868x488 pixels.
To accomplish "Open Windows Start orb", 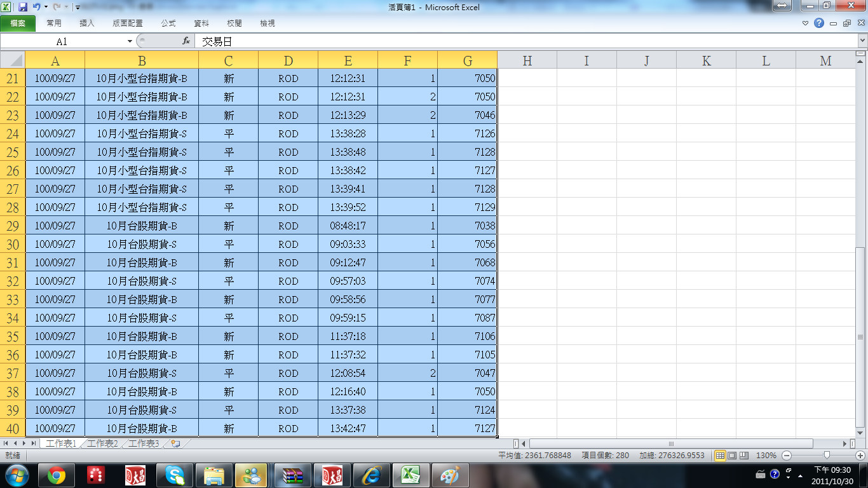I will coord(17,475).
